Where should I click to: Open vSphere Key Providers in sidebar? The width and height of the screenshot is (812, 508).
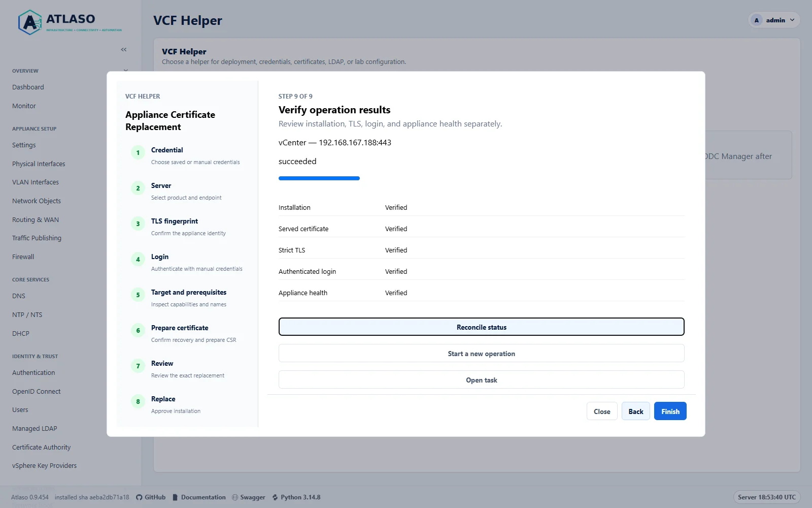coord(44,466)
